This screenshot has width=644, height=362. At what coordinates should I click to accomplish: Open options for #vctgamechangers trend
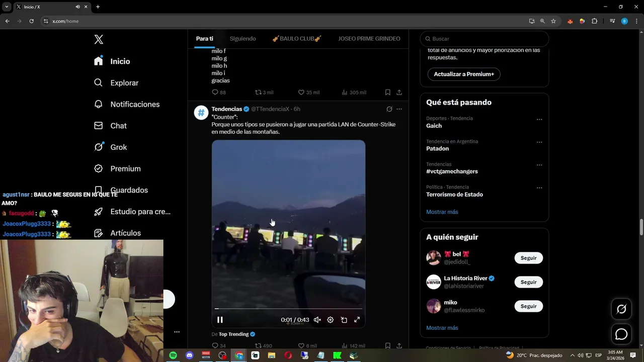tap(539, 165)
